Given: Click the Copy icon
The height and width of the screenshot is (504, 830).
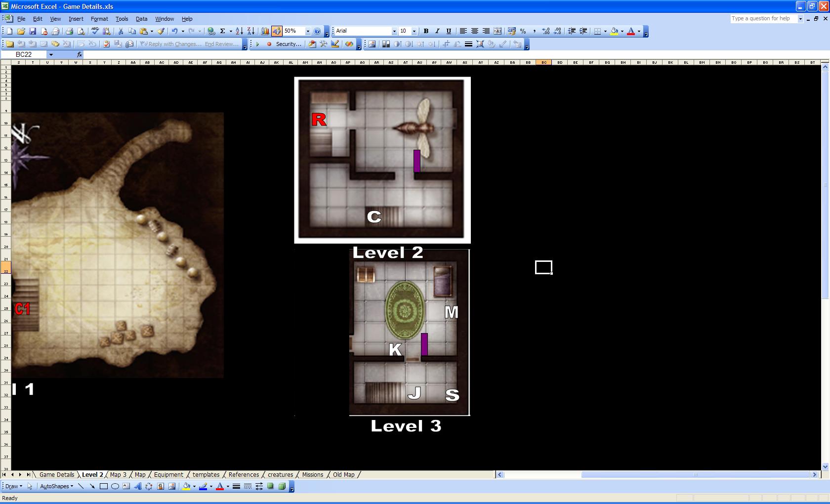Looking at the screenshot, I should tap(132, 31).
